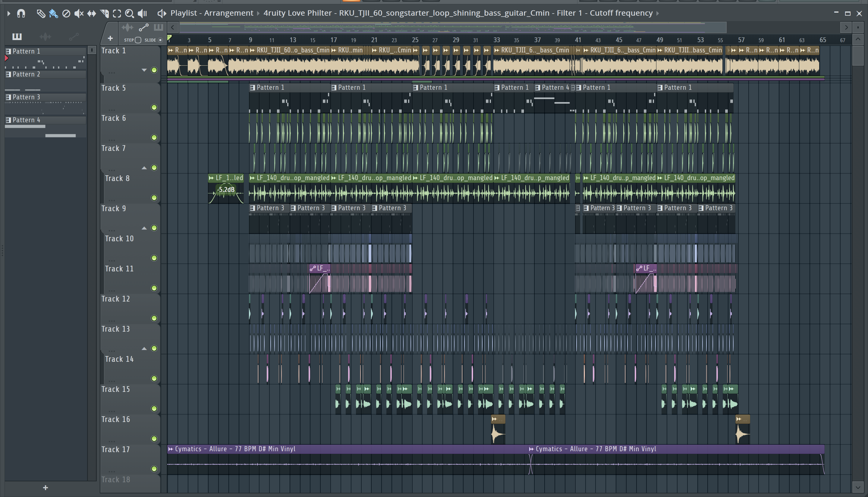Image resolution: width=868 pixels, height=497 pixels.
Task: Open the playlist options menu arrow
Action: click(8, 13)
